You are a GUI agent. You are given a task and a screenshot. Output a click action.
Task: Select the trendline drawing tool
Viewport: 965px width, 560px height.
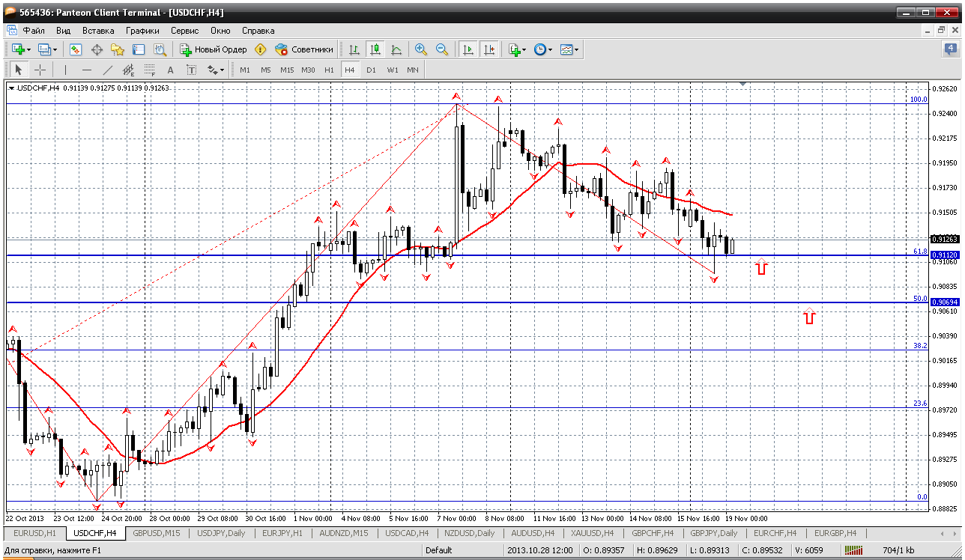tap(107, 70)
